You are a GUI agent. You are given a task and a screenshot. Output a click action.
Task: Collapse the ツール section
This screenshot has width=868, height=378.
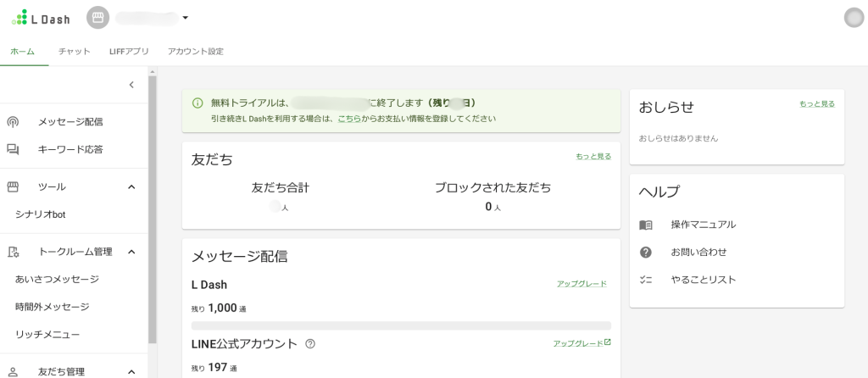click(x=131, y=186)
